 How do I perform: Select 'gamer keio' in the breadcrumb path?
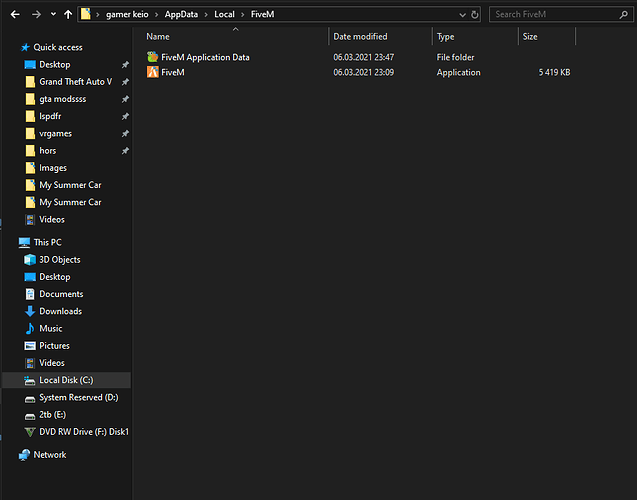(127, 15)
